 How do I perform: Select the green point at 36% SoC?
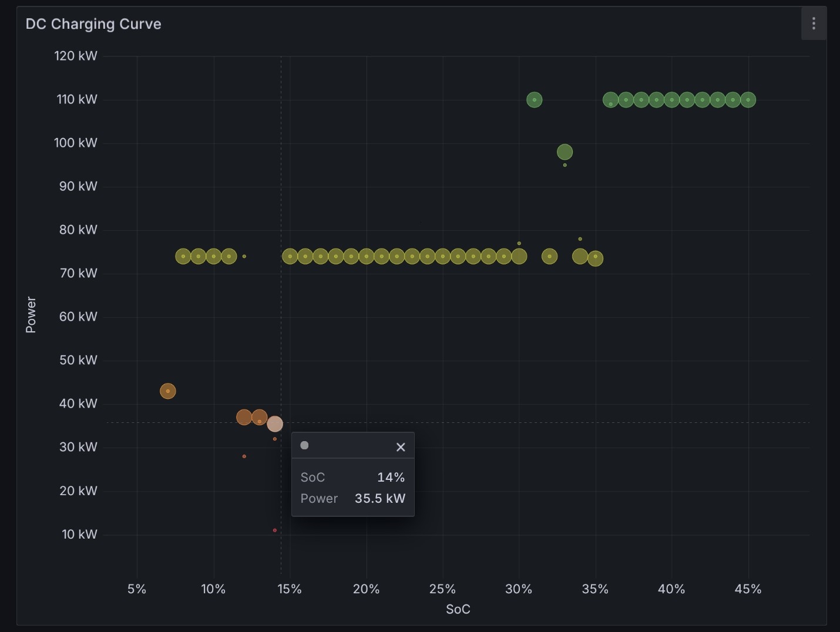coord(610,100)
